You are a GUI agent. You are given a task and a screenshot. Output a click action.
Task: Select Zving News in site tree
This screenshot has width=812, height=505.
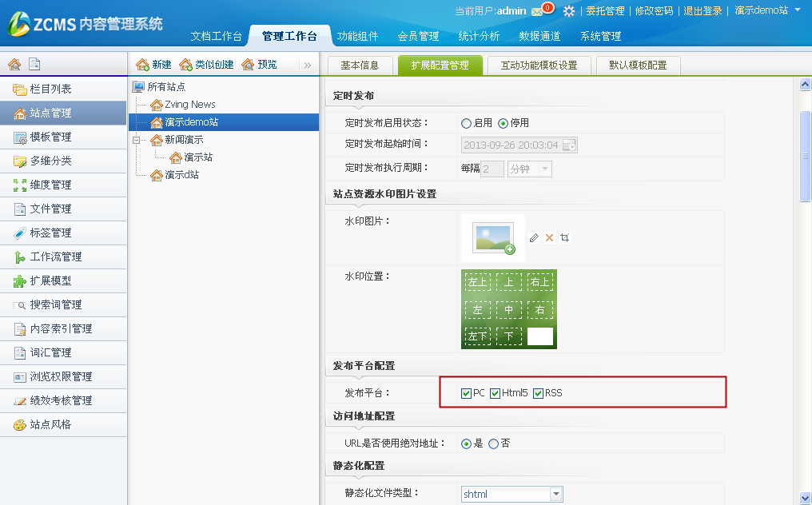pyautogui.click(x=189, y=105)
